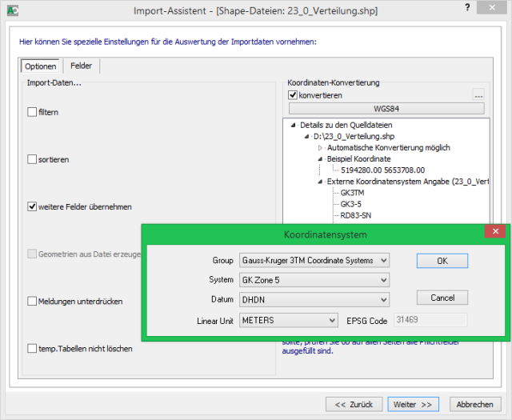The width and height of the screenshot is (512, 420).
Task: Expand the Datum dropdown with DHDN
Action: coord(314,299)
